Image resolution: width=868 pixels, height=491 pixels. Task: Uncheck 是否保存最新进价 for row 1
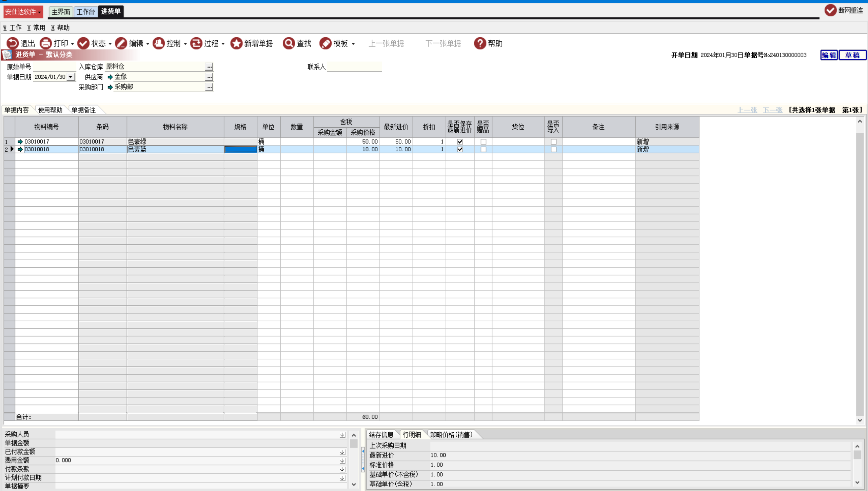tap(460, 142)
